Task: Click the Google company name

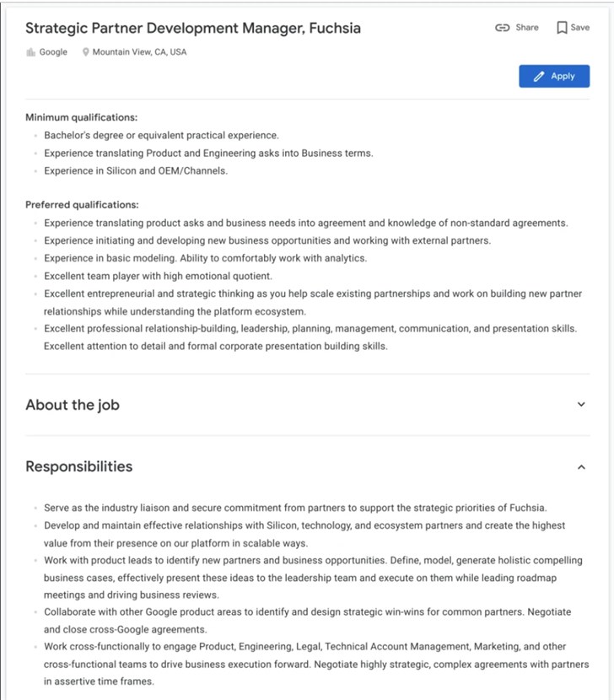Action: point(53,52)
